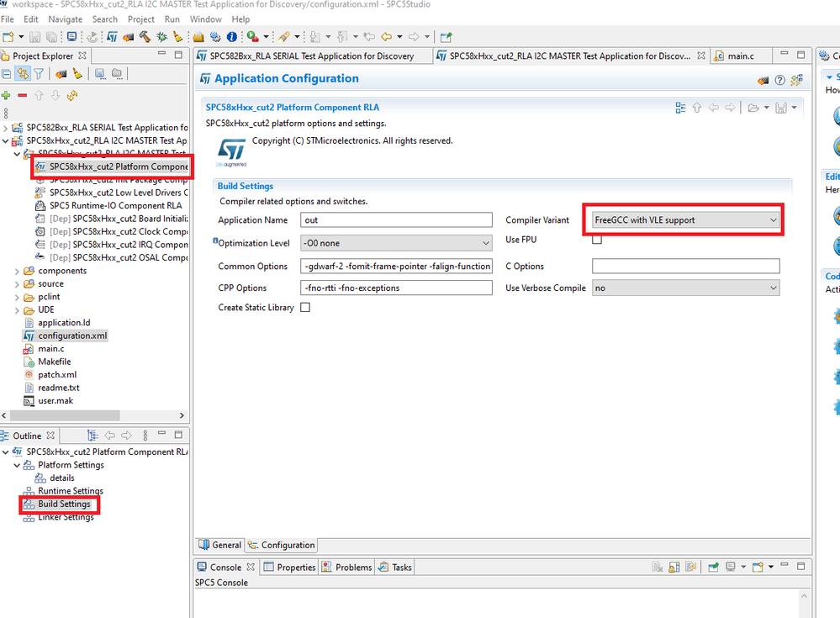Open the Use Verbose Compile dropdown
This screenshot has width=840, height=618.
tap(686, 288)
